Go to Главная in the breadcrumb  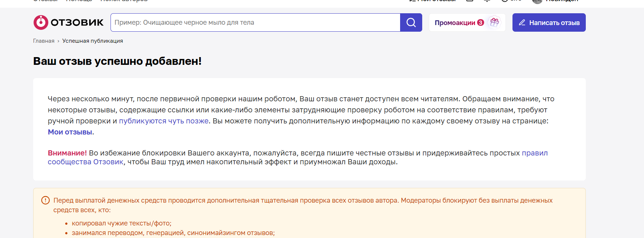(44, 41)
